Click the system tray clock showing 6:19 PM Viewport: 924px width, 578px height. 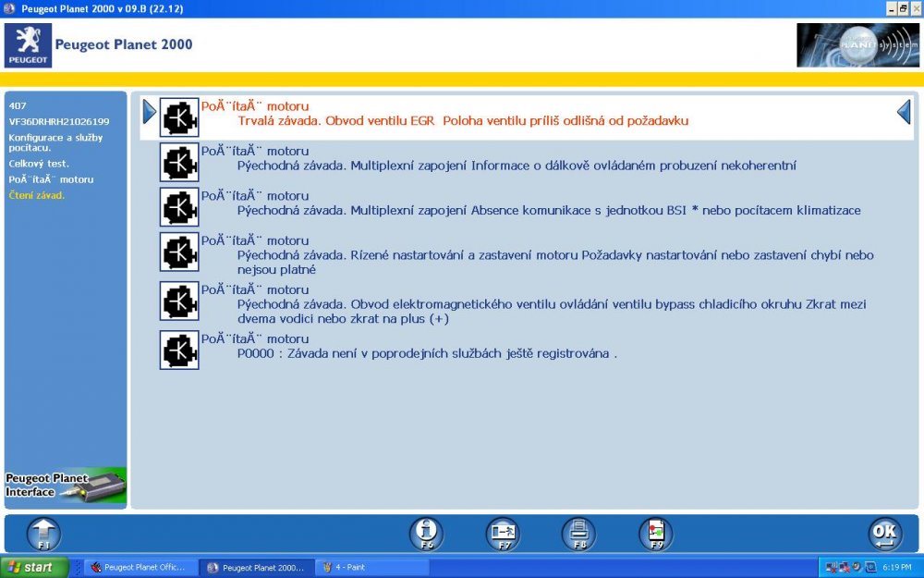pyautogui.click(x=897, y=568)
